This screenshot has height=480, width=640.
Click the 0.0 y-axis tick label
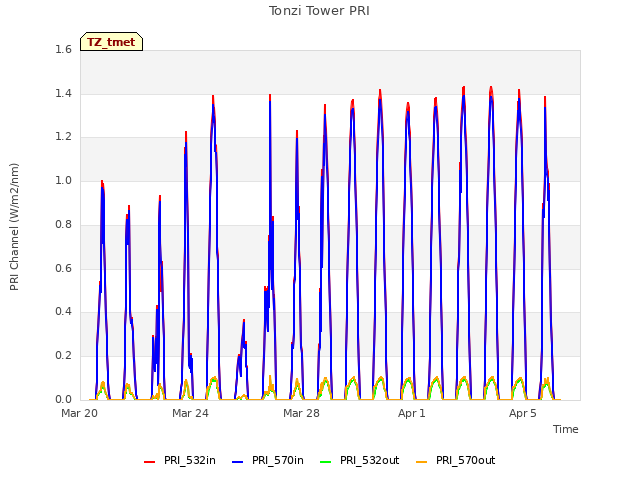click(x=63, y=399)
